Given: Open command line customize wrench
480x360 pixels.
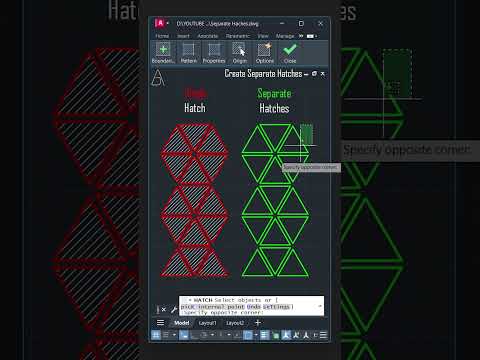Looking at the screenshot, I should tap(174, 309).
